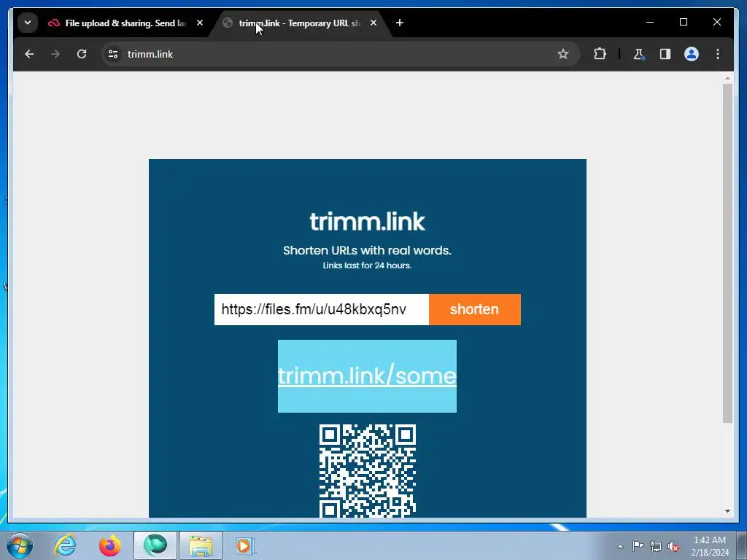
Task: Open the Windows Start menu
Action: 20,545
